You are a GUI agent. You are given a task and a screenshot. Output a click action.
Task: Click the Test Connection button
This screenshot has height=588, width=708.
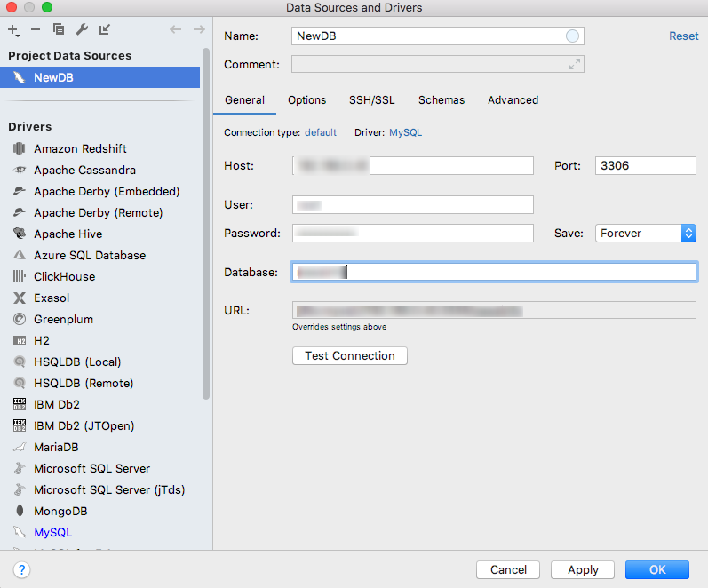[x=349, y=355]
